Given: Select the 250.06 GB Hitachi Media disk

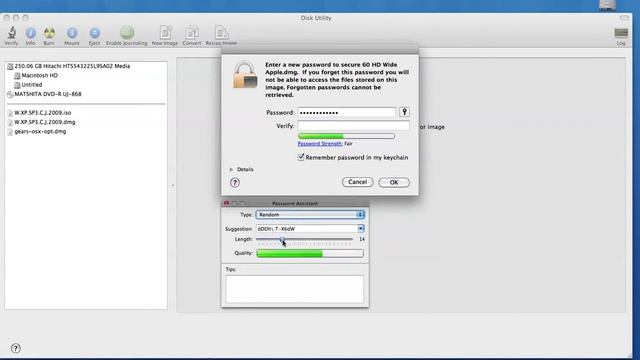Looking at the screenshot, I should pos(72,66).
